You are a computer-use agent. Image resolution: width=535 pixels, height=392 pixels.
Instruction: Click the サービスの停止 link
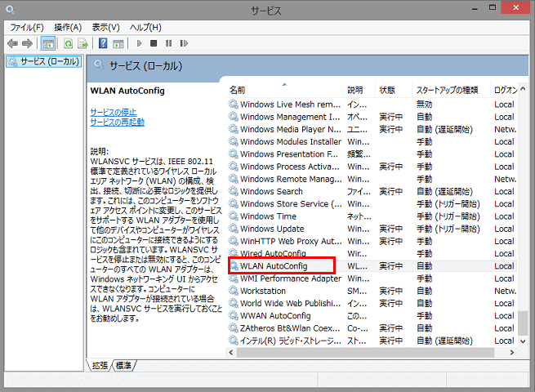pyautogui.click(x=114, y=112)
